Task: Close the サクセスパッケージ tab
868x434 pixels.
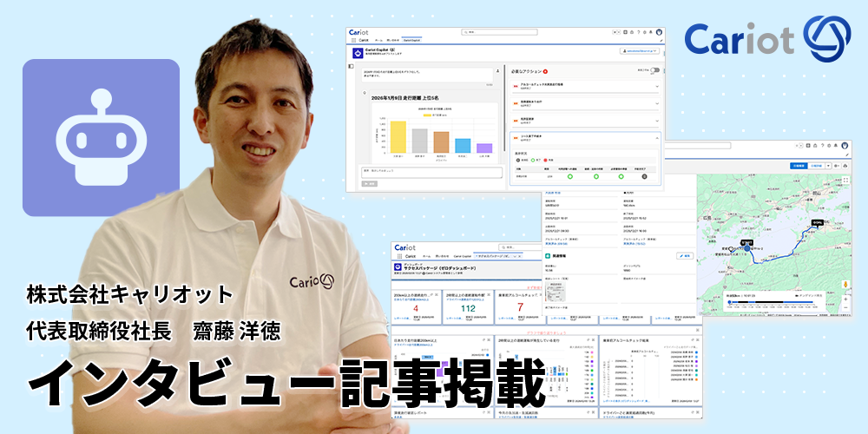Action: (x=519, y=257)
